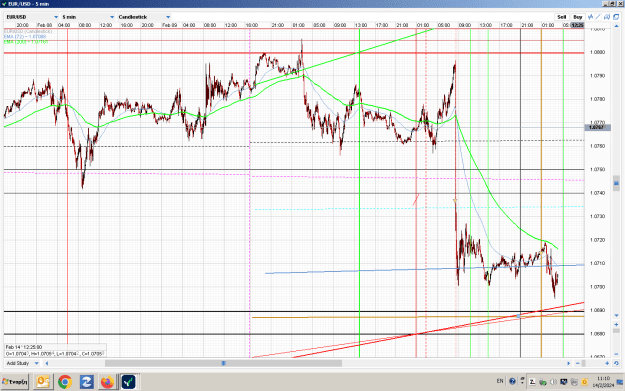Click the horizontal scroll right arrow
This screenshot has width=625, height=391.
(569, 363)
